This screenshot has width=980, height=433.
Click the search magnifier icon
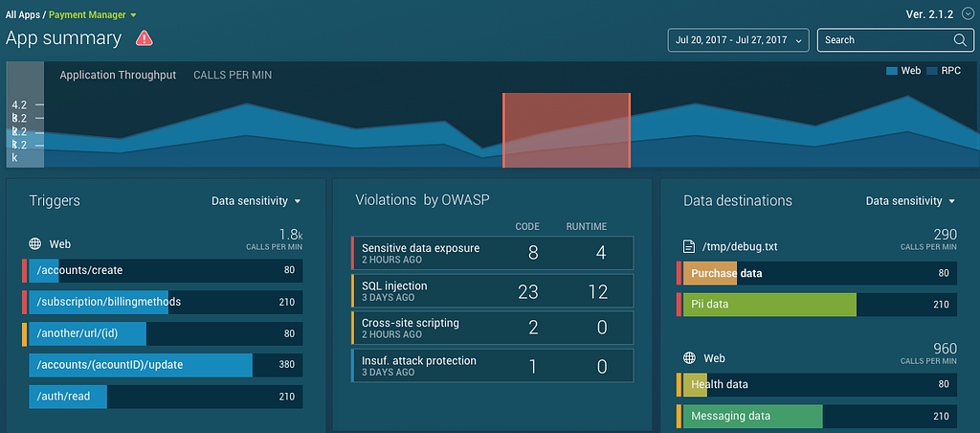[x=960, y=40]
